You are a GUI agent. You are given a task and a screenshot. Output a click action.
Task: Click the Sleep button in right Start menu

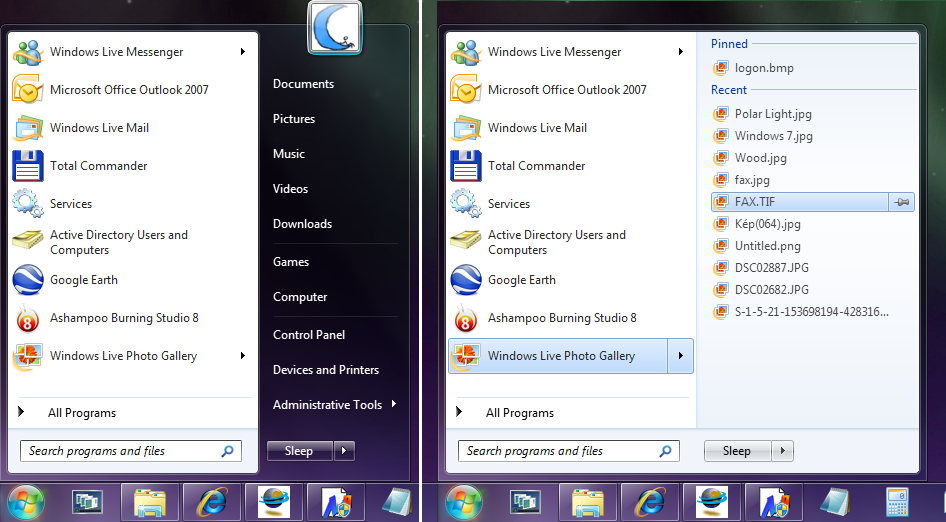[x=738, y=451]
